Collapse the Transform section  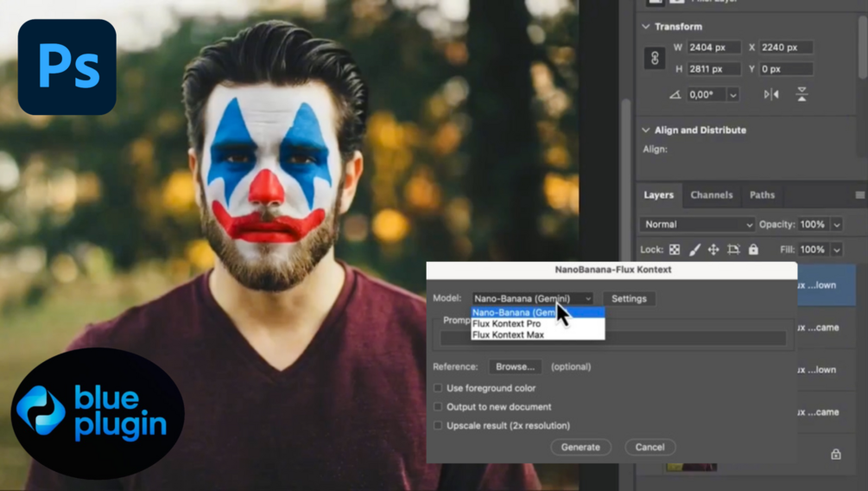(645, 27)
